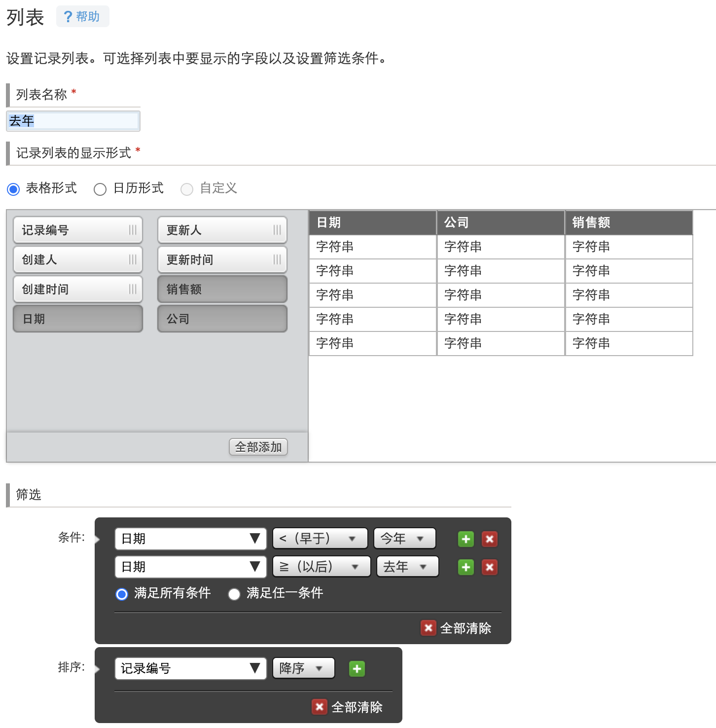Open the first condition 日期 field dropdown
This screenshot has height=728, width=716.
[x=191, y=539]
